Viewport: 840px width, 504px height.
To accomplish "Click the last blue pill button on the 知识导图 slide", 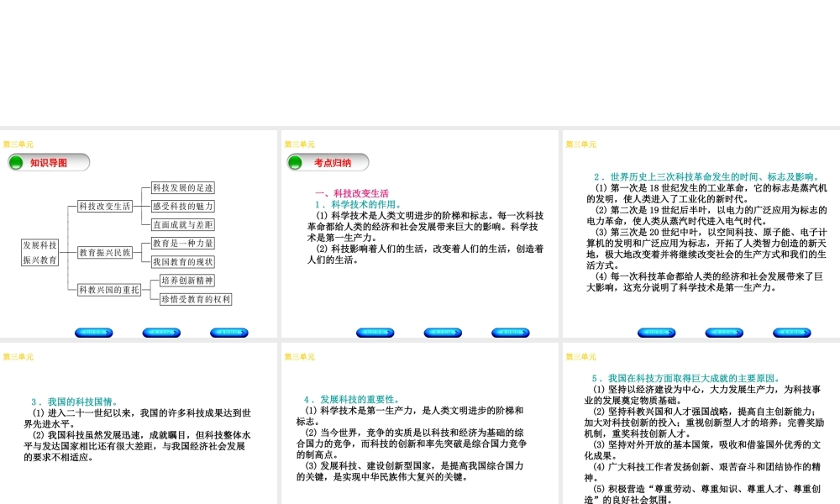I will (x=229, y=333).
